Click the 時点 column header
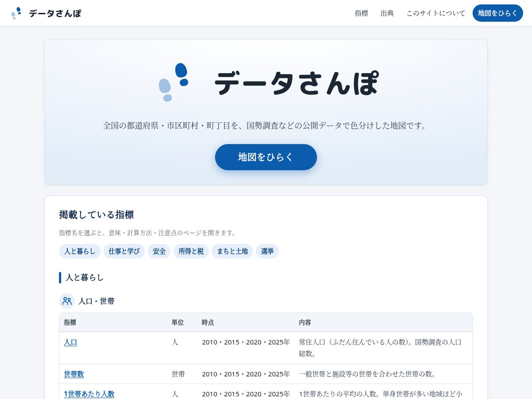The height and width of the screenshot is (399, 532). [x=208, y=322]
